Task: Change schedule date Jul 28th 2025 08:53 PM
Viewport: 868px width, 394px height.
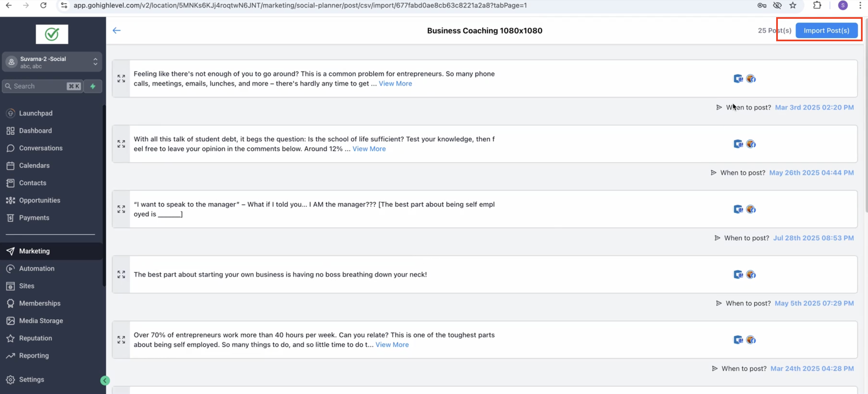Action: (813, 238)
